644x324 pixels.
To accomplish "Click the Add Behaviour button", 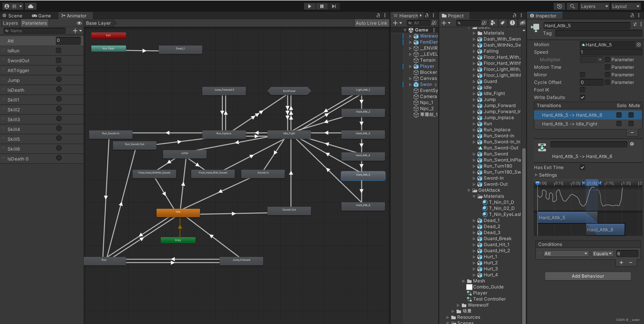I will [x=588, y=276].
